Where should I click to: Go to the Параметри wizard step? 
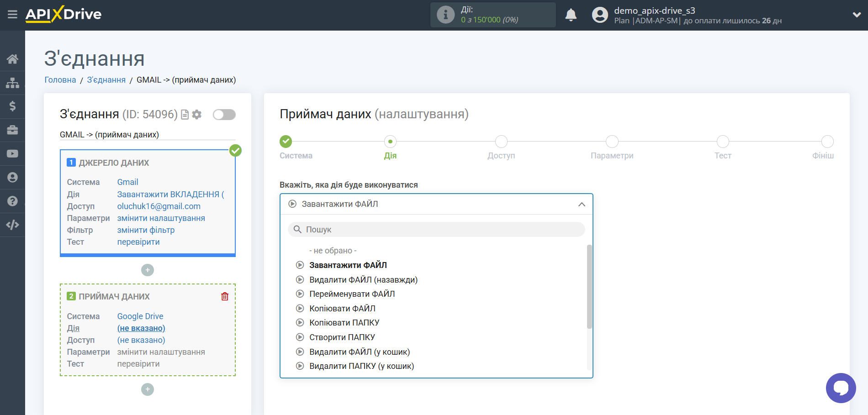[x=612, y=142]
